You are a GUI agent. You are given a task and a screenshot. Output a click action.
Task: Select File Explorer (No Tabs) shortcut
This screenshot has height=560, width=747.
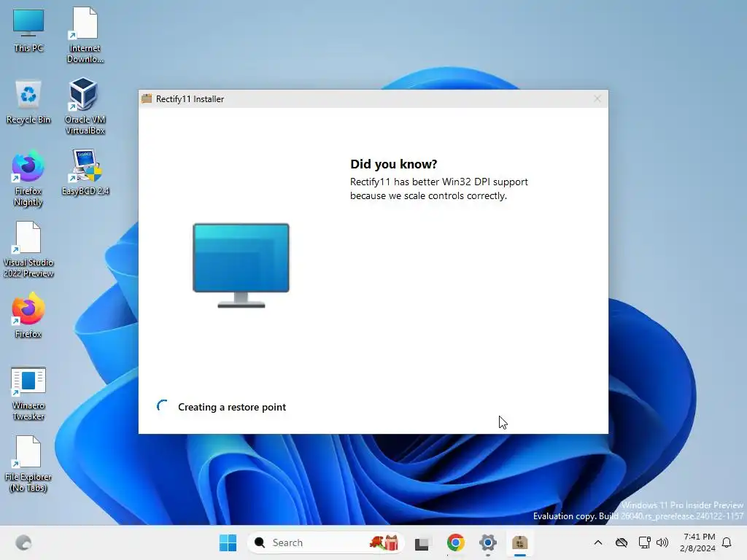pos(28,464)
